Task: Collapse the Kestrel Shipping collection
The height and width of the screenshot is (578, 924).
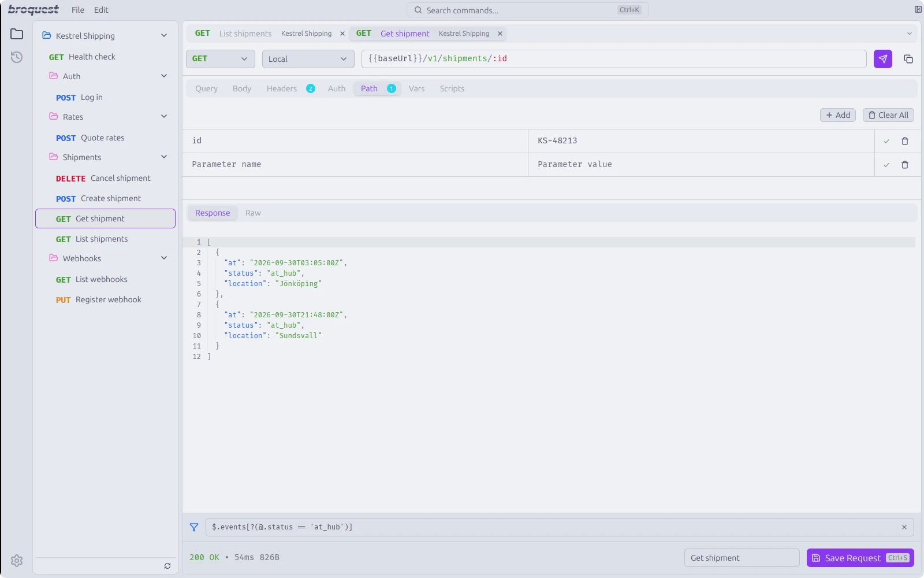Action: click(x=164, y=36)
